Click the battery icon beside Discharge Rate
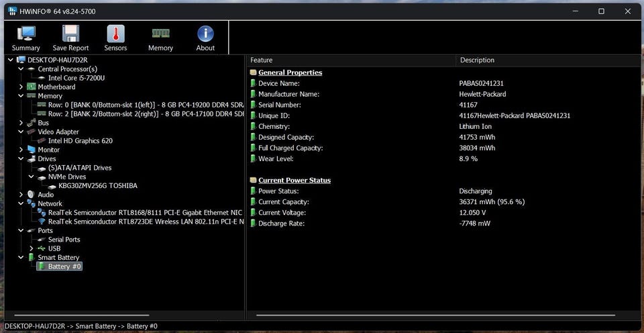The image size is (644, 333). (x=253, y=224)
